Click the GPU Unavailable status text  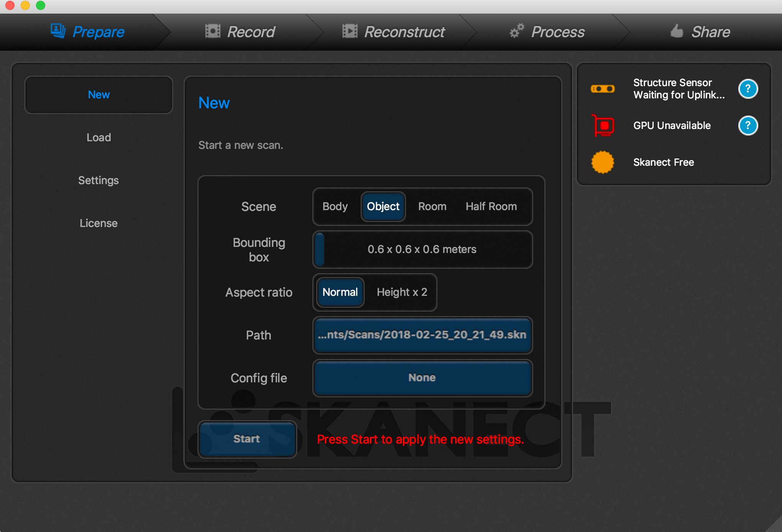point(672,126)
